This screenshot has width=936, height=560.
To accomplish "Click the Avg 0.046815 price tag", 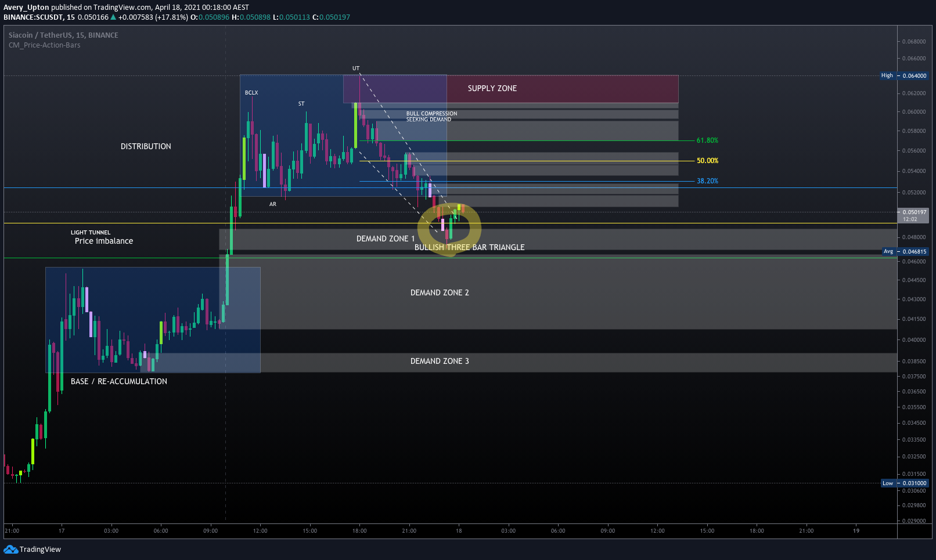I will [x=905, y=251].
